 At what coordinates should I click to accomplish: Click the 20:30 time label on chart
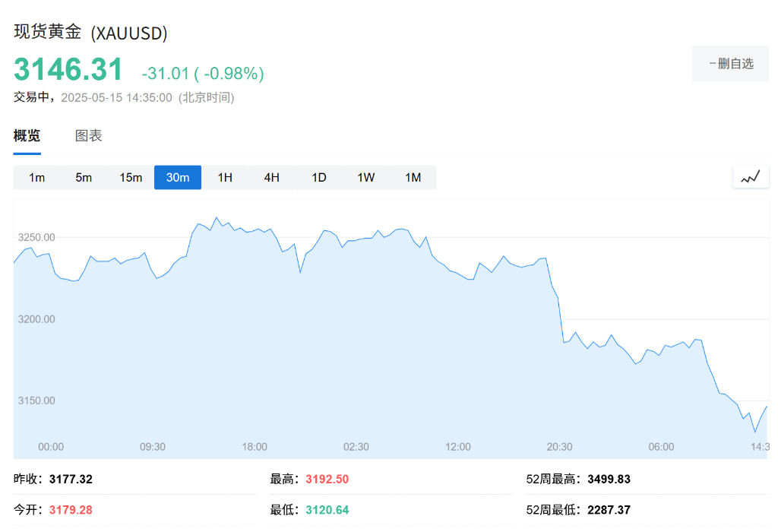(x=560, y=447)
